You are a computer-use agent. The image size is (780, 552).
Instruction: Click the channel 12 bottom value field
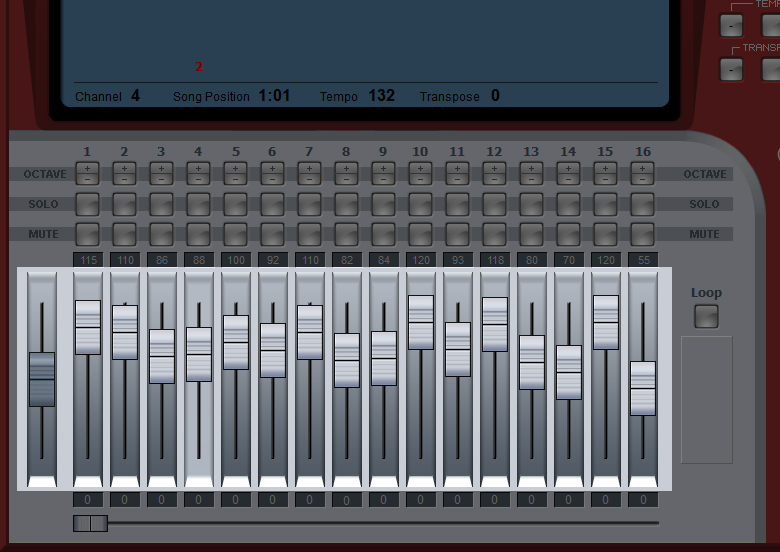pos(494,499)
